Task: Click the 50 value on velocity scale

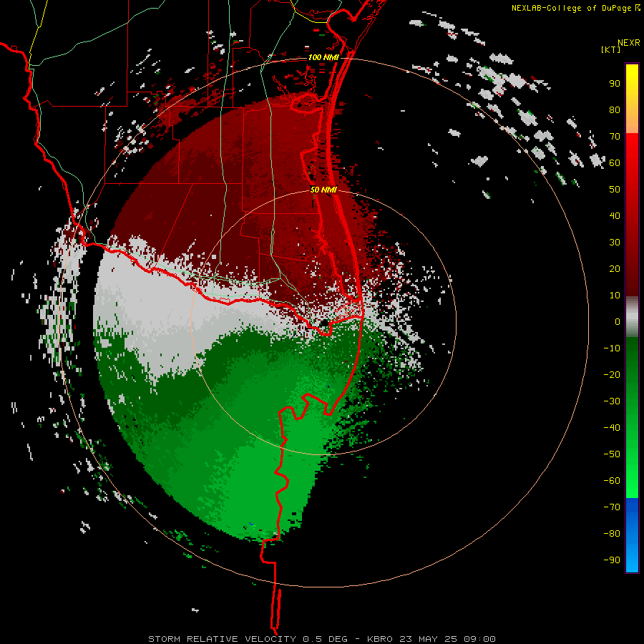Action: (x=615, y=190)
